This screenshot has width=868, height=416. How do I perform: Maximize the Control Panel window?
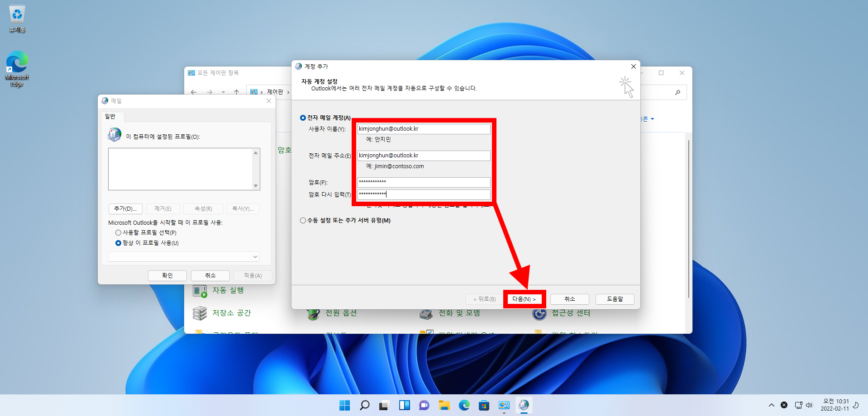[x=661, y=73]
